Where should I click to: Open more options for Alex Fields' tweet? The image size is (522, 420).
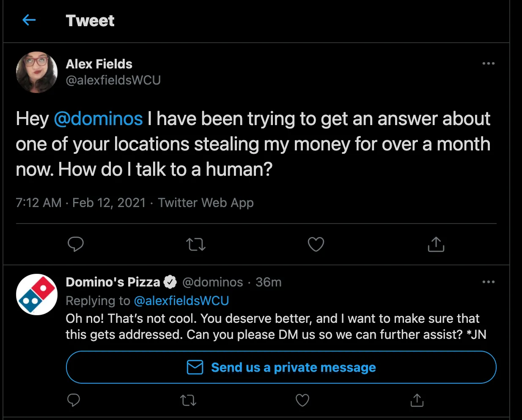coord(489,63)
